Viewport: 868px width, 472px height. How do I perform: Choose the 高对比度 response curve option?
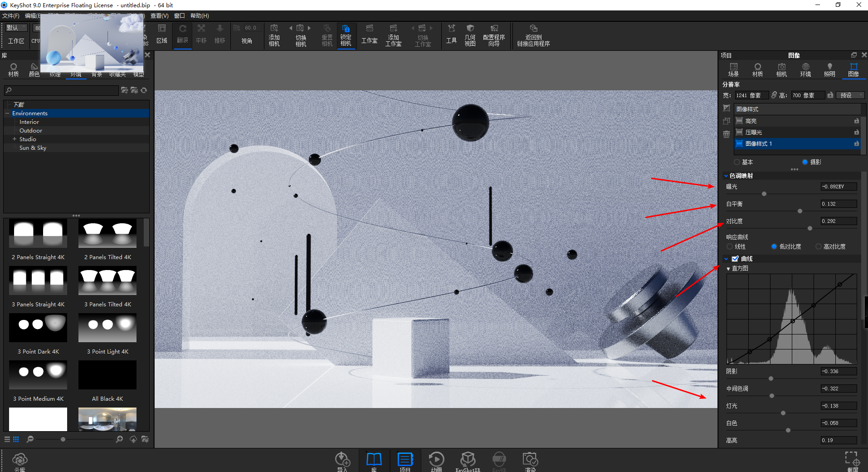click(819, 246)
